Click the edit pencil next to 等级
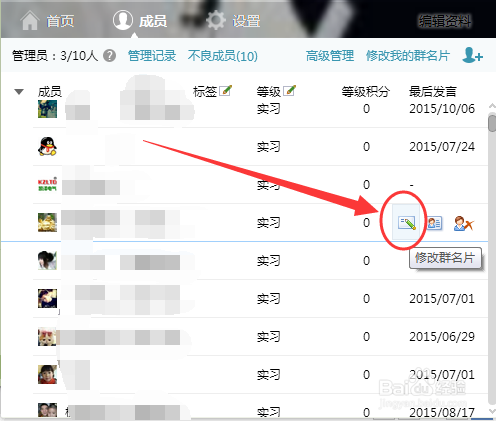 point(289,90)
